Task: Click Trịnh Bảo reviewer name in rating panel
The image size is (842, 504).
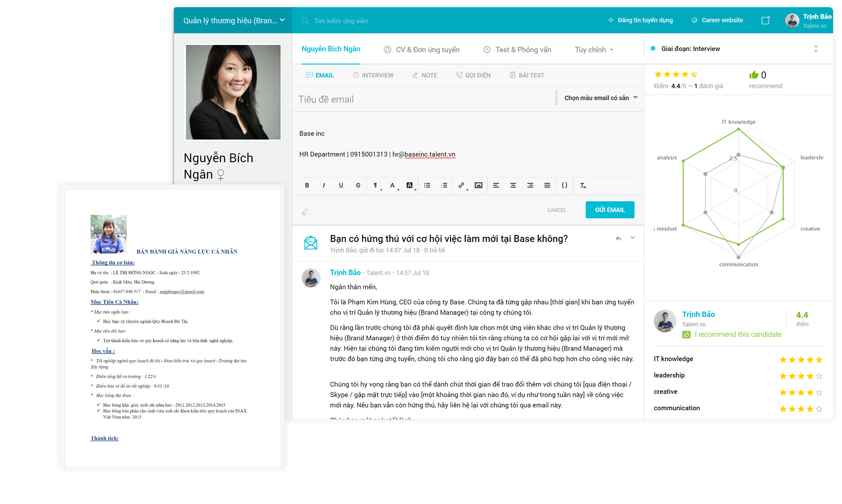Action: pyautogui.click(x=698, y=314)
